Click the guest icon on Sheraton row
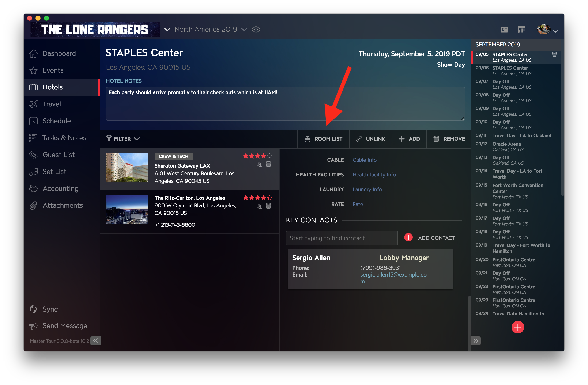Screen dimensions: 588x385 pyautogui.click(x=259, y=164)
